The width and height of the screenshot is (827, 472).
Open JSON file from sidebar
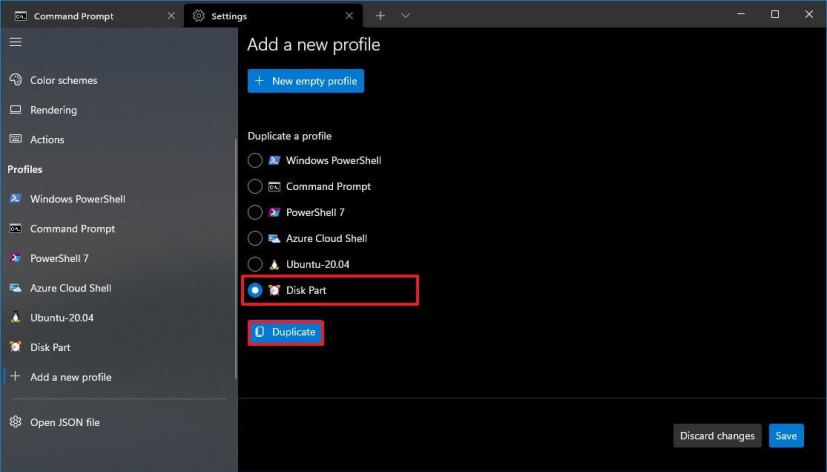[119, 422]
